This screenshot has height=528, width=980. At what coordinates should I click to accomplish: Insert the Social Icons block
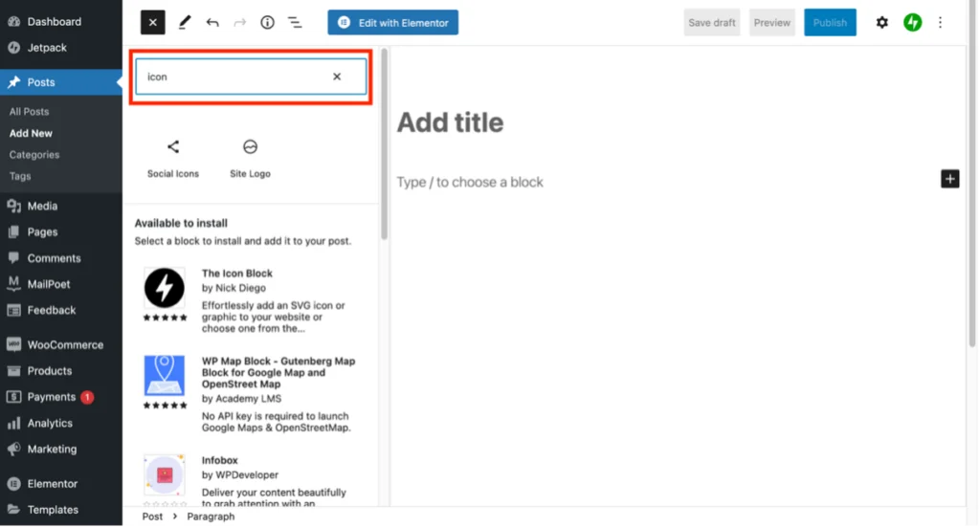click(173, 159)
